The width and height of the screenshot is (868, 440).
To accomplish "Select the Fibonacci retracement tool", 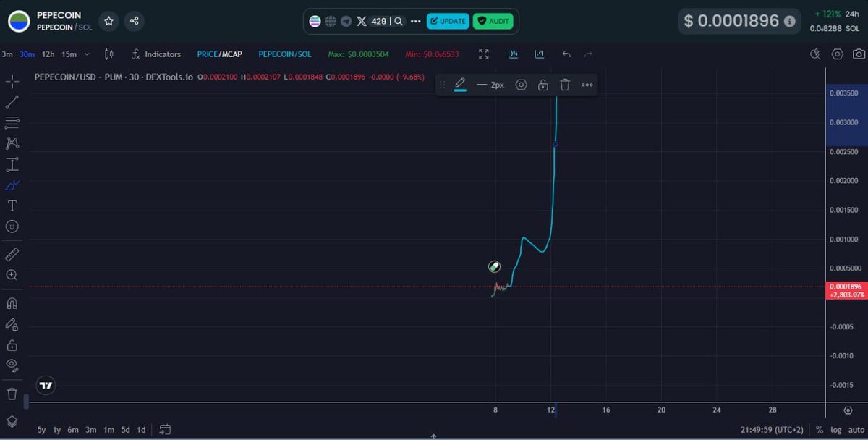I will pos(12,122).
